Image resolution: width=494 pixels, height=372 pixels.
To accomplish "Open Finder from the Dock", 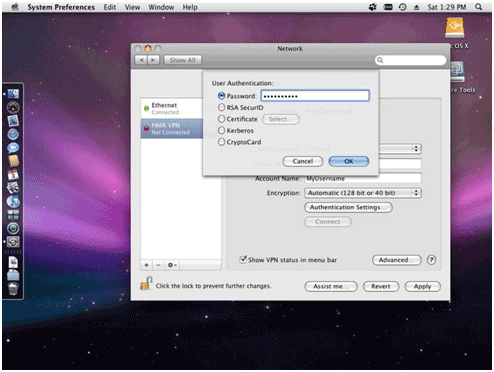I will point(13,94).
